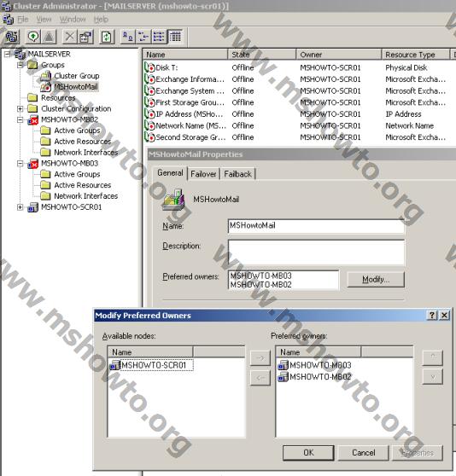Click the Take Offline toolbar icon
456x476 pixels.
pyautogui.click(x=49, y=37)
